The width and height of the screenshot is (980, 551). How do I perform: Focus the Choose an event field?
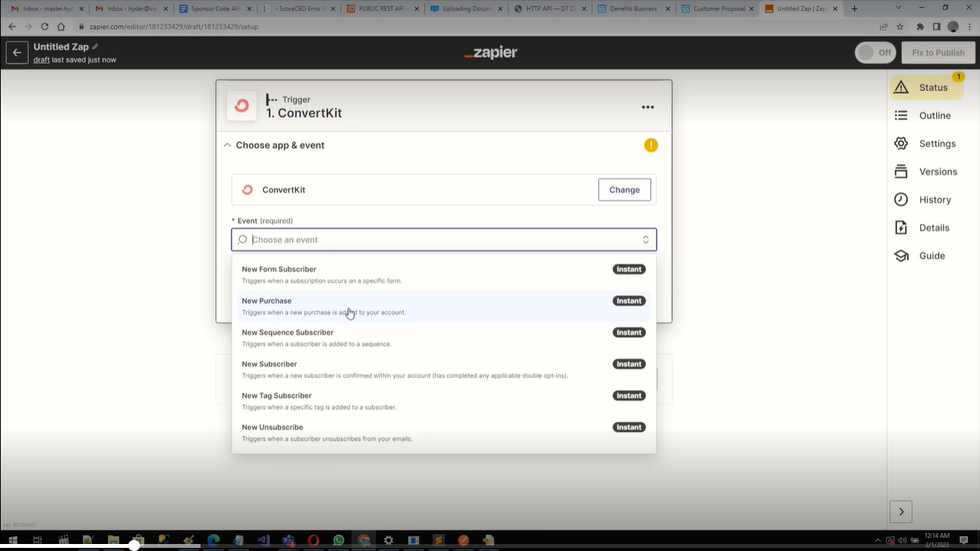pyautogui.click(x=444, y=239)
